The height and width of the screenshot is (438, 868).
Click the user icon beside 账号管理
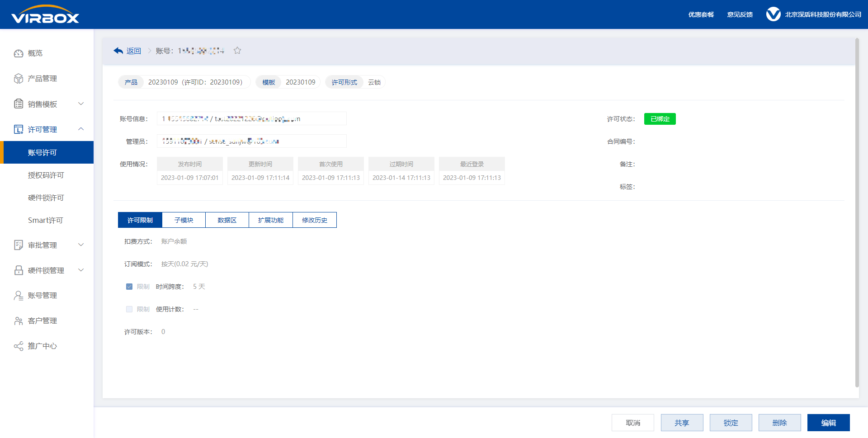point(19,296)
